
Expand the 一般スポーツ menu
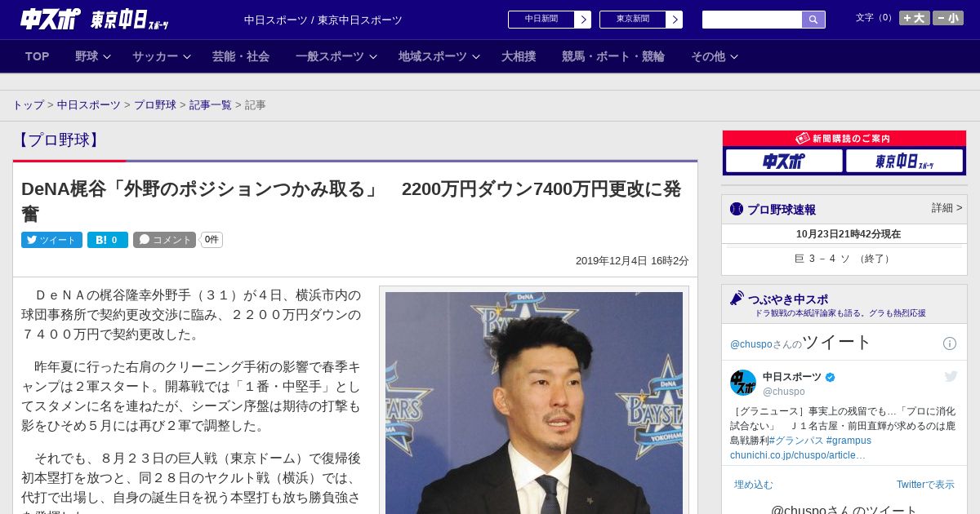pyautogui.click(x=336, y=56)
